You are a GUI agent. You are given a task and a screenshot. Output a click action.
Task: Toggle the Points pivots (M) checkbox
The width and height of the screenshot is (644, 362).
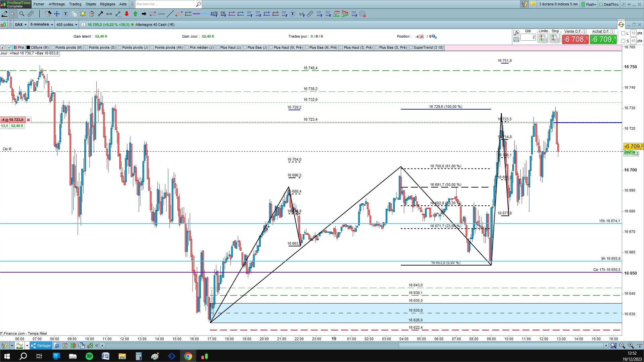(x=53, y=48)
